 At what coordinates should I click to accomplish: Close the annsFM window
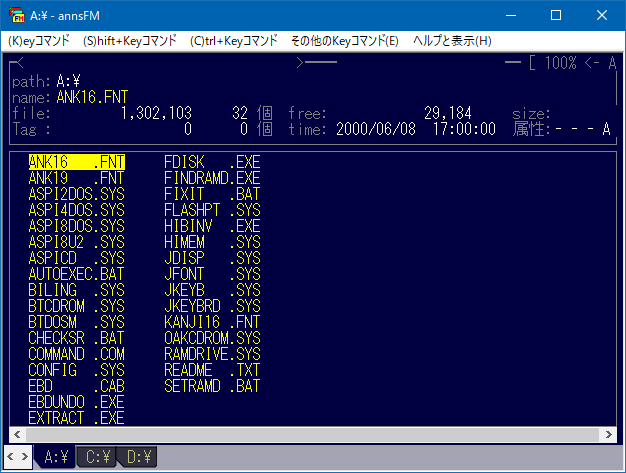(602, 16)
